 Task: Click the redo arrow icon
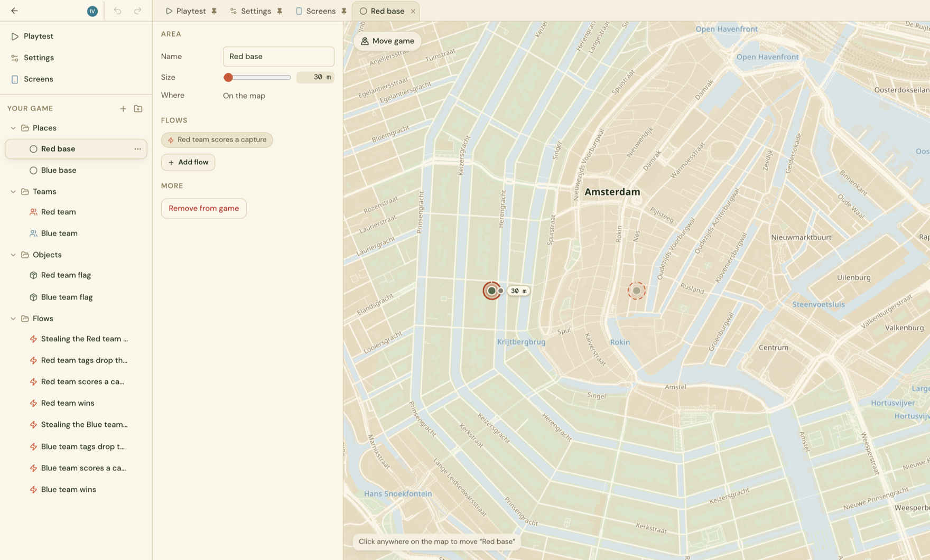pyautogui.click(x=137, y=11)
